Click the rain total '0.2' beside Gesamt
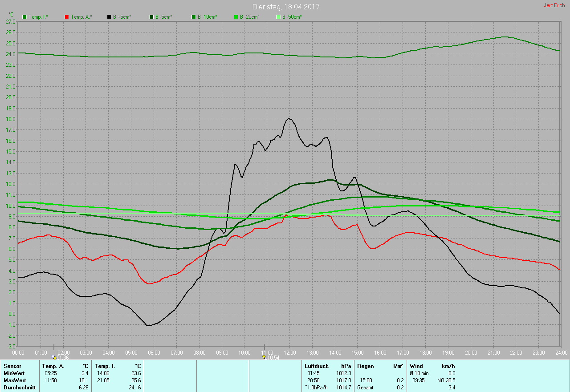This screenshot has width=570, height=392. [400, 388]
